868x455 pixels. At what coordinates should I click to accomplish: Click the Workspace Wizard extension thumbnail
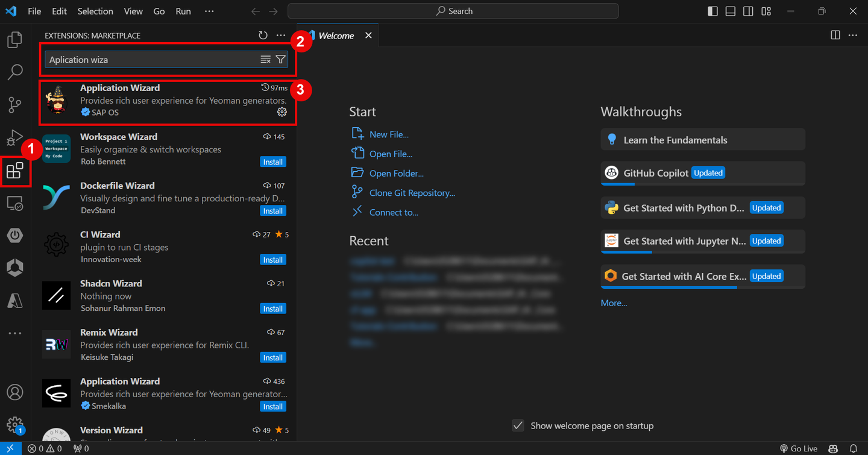pyautogui.click(x=57, y=149)
